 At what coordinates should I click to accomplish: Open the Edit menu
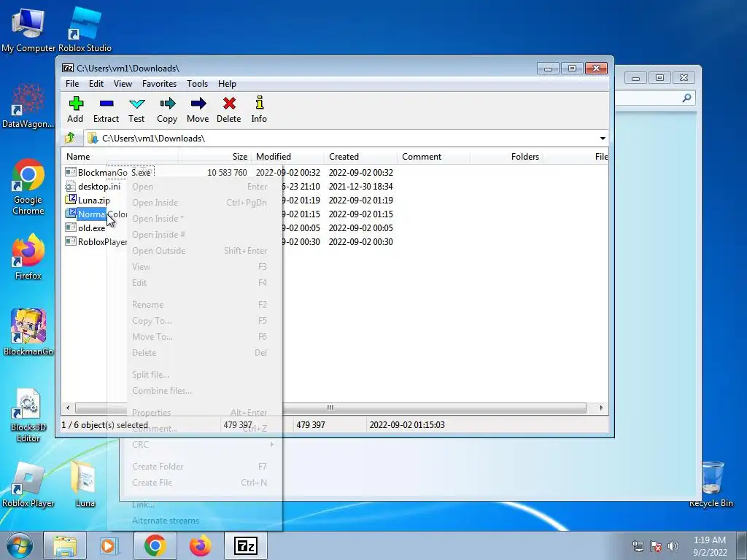(96, 84)
